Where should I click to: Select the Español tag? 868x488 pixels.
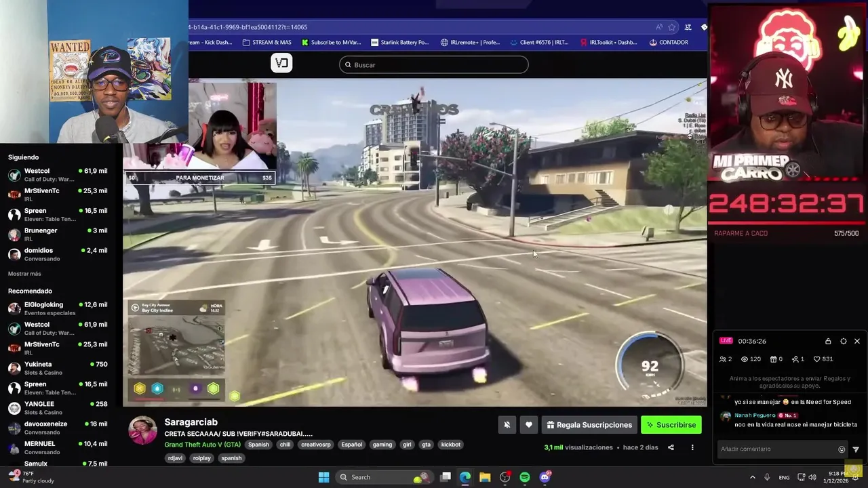click(x=351, y=445)
